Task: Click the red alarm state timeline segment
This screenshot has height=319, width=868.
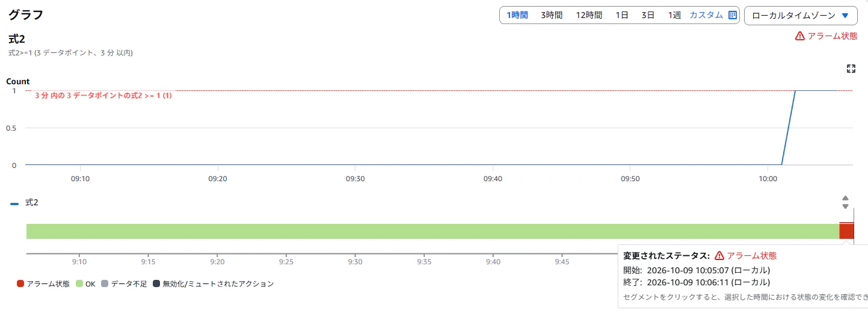Action: [846, 231]
